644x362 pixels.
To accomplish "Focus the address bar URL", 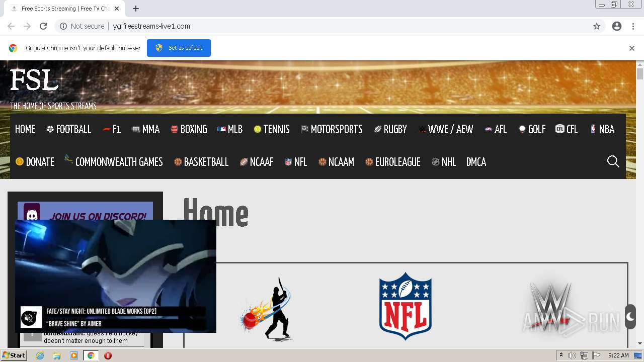I will 151,26.
